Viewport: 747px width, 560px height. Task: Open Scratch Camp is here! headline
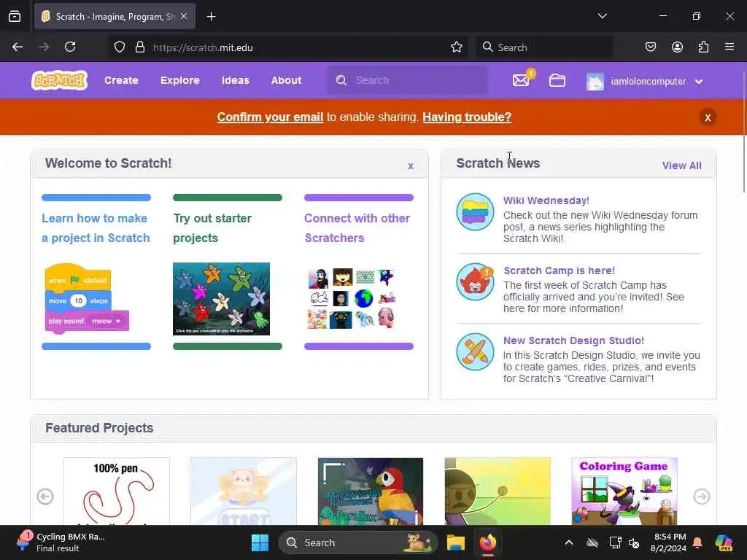560,271
